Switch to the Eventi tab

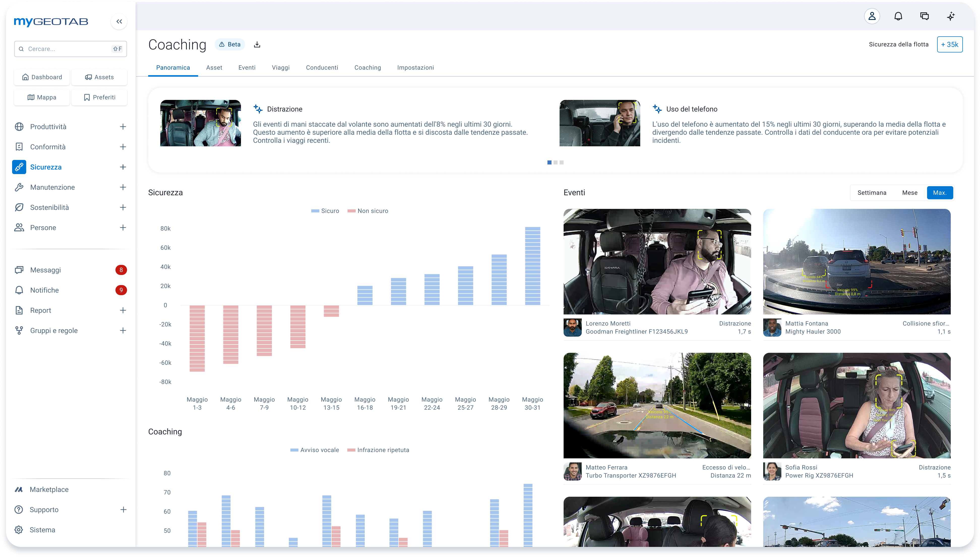(247, 68)
